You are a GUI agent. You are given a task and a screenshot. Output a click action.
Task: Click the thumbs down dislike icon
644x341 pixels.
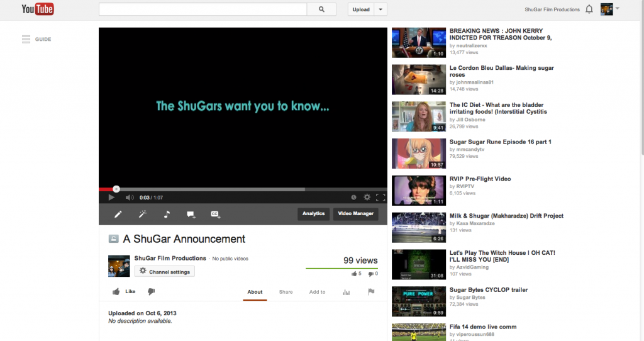click(x=151, y=292)
